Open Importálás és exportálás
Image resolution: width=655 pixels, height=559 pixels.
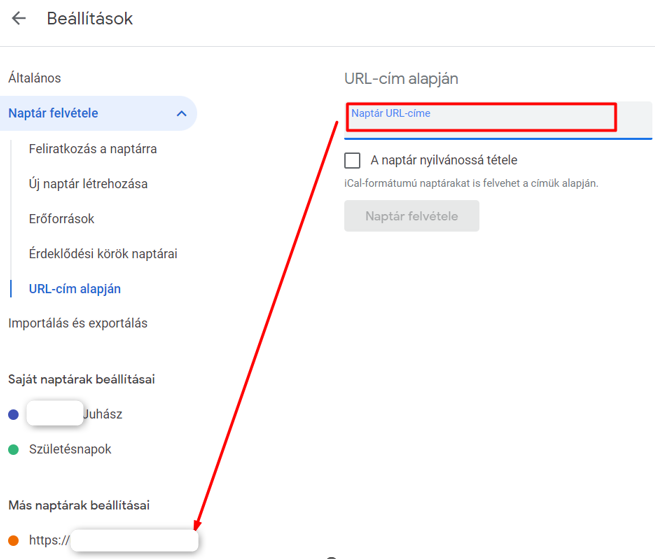(78, 323)
